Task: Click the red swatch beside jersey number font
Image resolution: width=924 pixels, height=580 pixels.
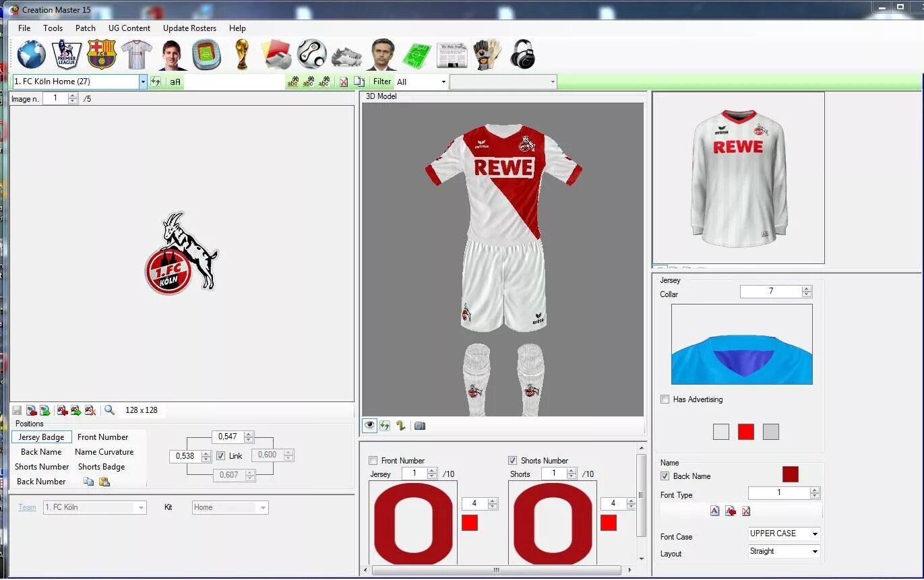Action: click(470, 523)
